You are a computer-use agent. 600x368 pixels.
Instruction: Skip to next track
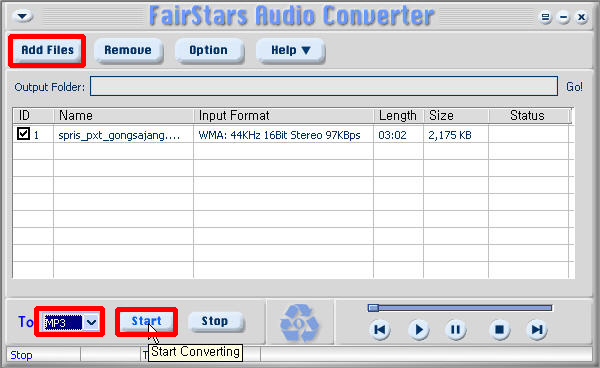pos(537,329)
